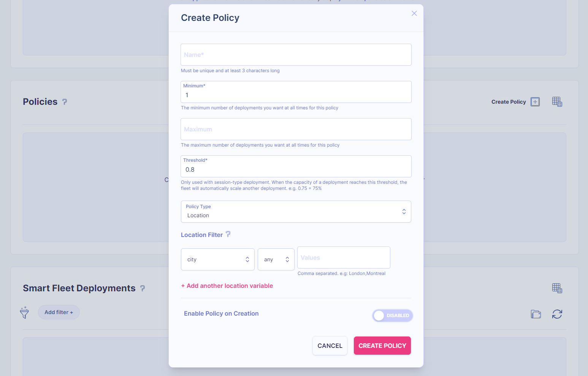Image resolution: width=588 pixels, height=376 pixels.
Task: Open the any operator dropdown
Action: coord(276,259)
